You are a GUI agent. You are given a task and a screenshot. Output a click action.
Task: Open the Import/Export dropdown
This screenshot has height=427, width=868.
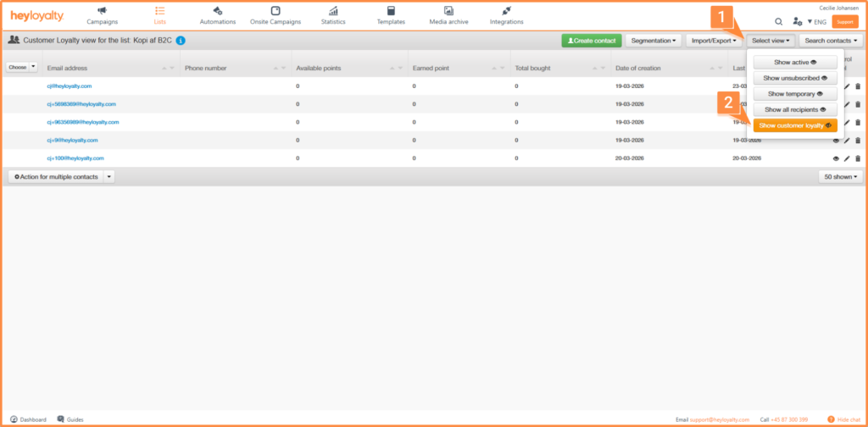point(714,41)
